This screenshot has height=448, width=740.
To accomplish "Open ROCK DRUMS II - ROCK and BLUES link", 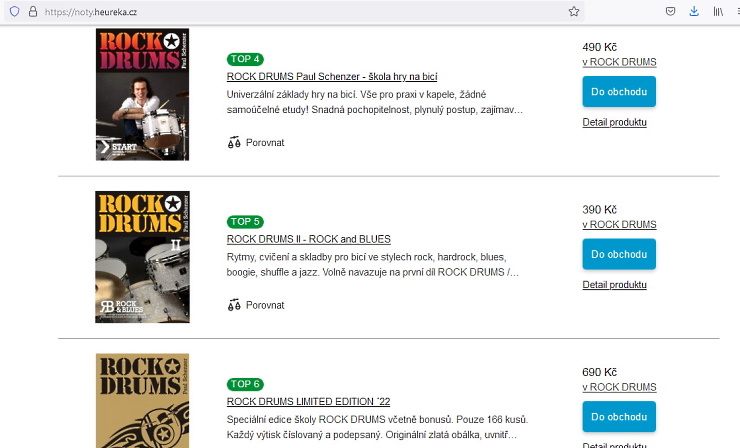I will pyautogui.click(x=308, y=239).
